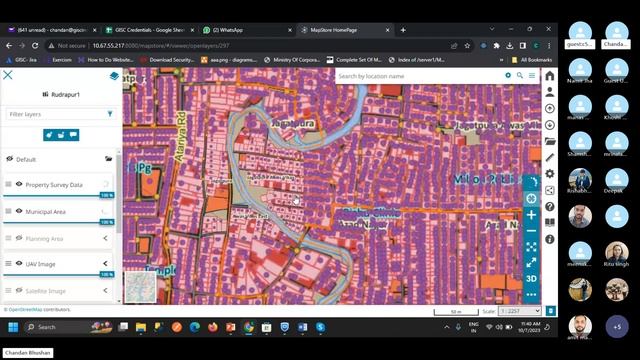Show the Satellite Image layer
This screenshot has width=640, height=360.
tap(19, 290)
